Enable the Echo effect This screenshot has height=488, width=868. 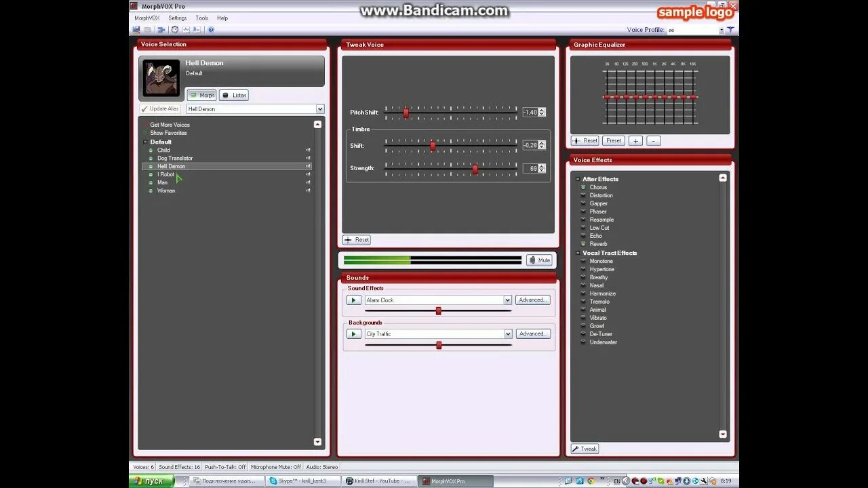coord(595,236)
